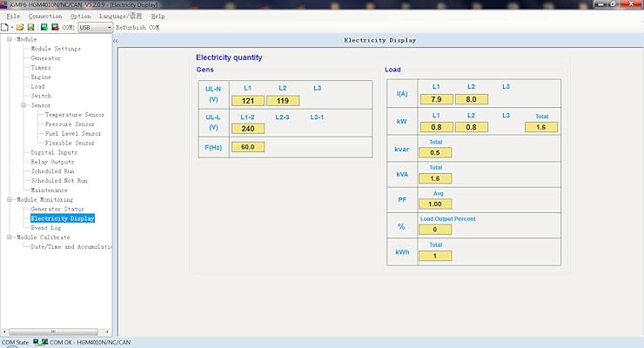Screen dimensions: 644x348
Task: Click the green-arrow read from module icon
Action: click(x=44, y=28)
